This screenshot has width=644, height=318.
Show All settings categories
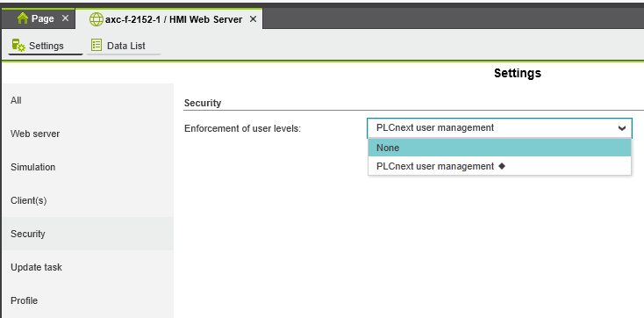point(88,100)
